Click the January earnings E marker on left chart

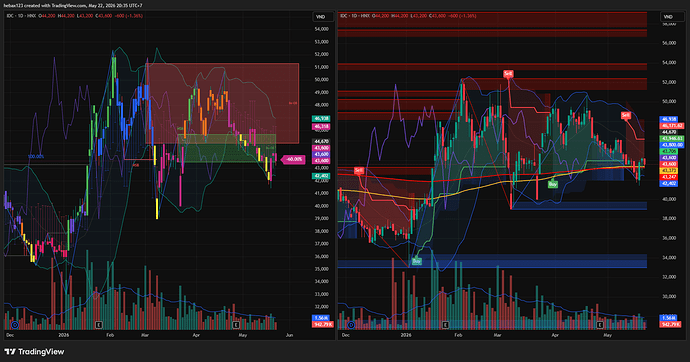coord(99,325)
